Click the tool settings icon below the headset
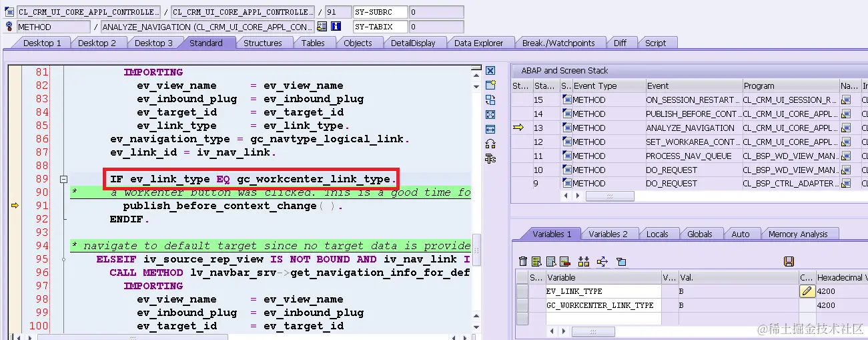 click(490, 158)
